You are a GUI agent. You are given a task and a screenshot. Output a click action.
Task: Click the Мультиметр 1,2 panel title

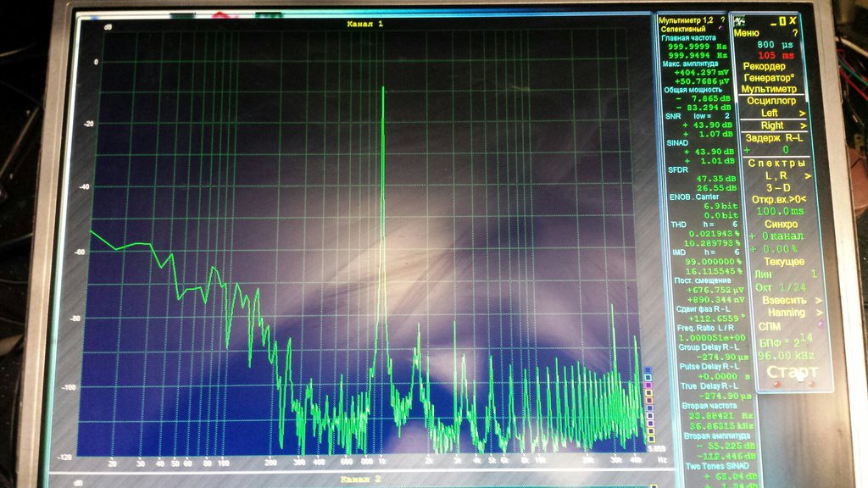(686, 20)
